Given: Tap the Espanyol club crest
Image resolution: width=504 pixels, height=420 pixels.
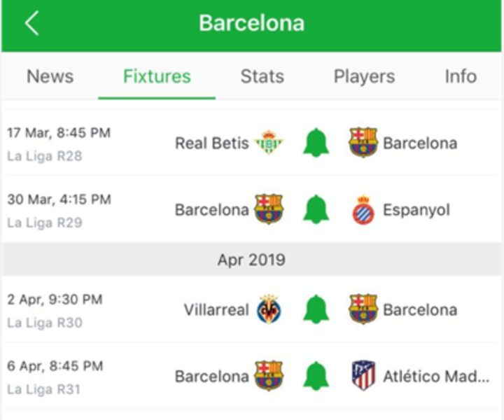Looking at the screenshot, I should coord(363,210).
